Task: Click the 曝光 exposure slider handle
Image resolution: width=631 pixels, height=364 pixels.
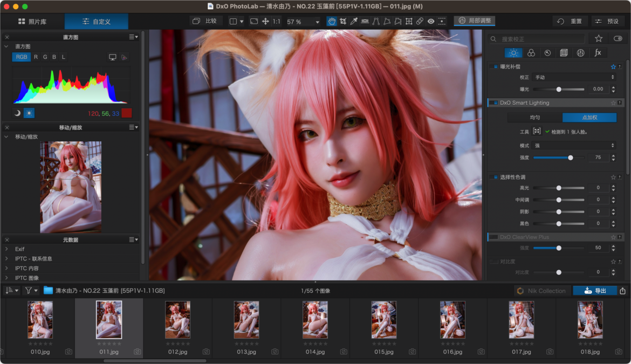Action: coord(559,90)
